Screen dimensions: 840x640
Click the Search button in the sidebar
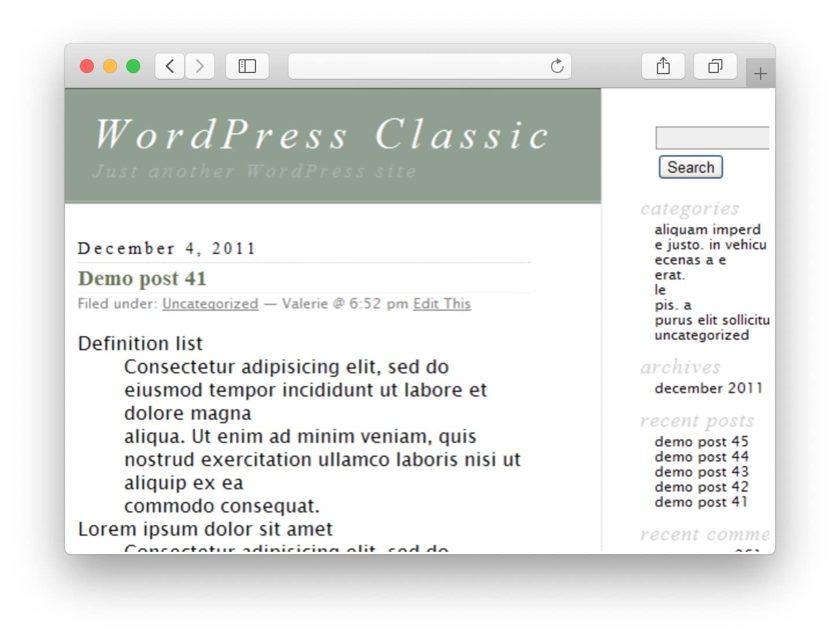click(x=690, y=167)
